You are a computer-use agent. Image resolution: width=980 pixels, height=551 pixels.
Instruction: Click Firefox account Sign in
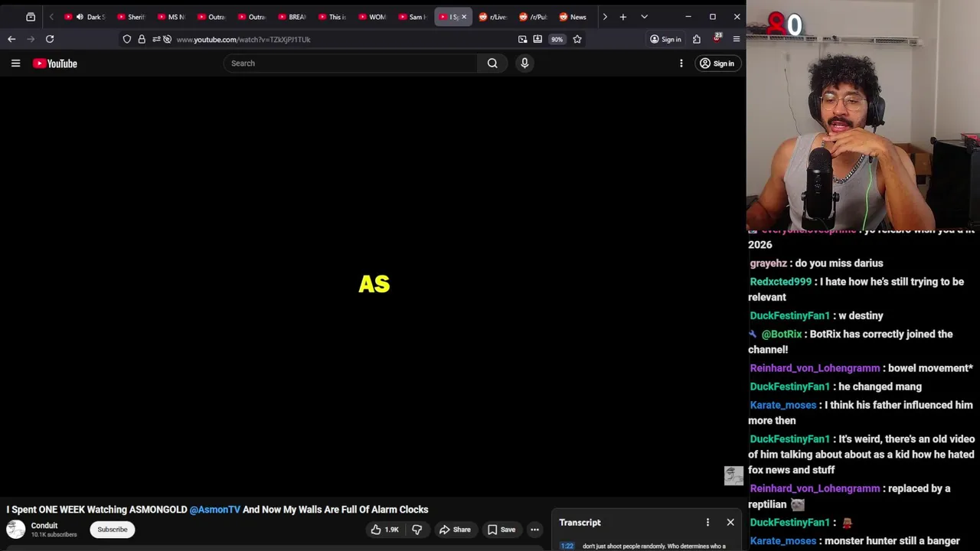pos(665,39)
